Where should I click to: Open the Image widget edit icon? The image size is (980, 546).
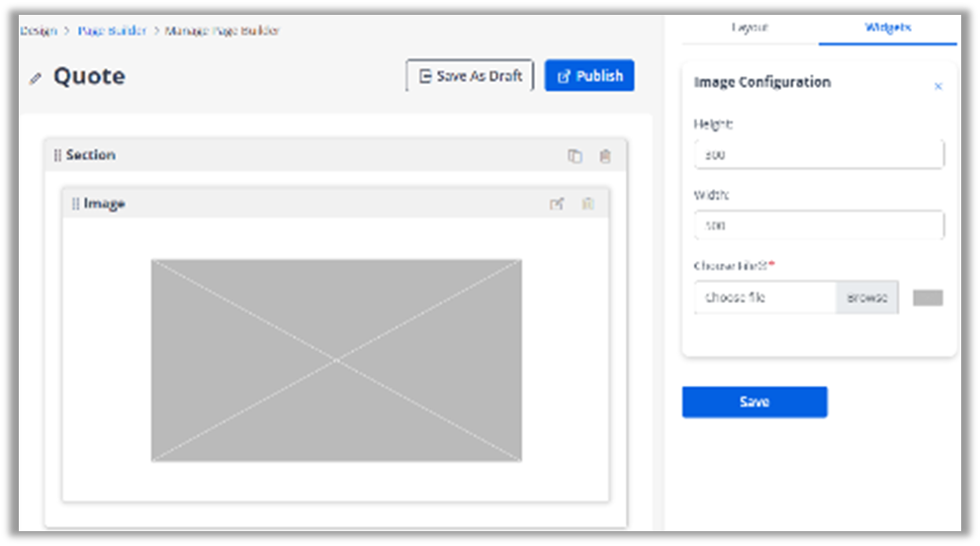point(557,204)
